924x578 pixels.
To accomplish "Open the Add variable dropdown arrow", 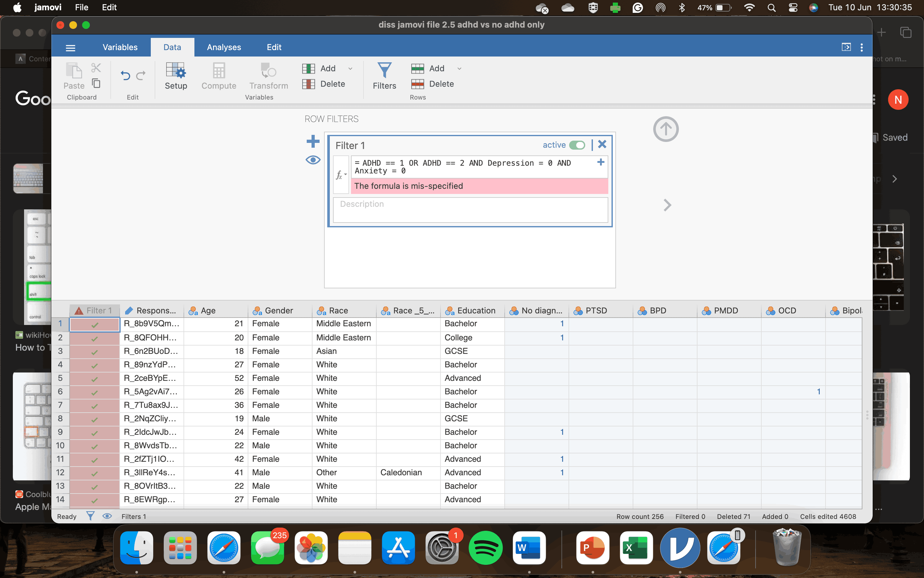I will tap(350, 69).
